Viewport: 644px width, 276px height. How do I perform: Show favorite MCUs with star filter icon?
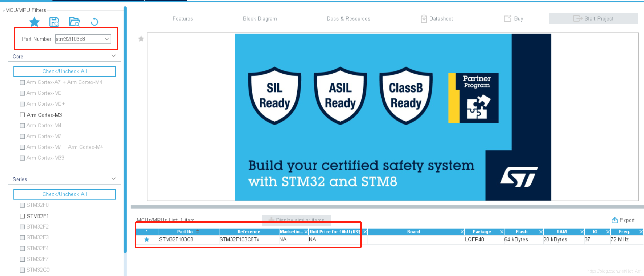point(34,22)
